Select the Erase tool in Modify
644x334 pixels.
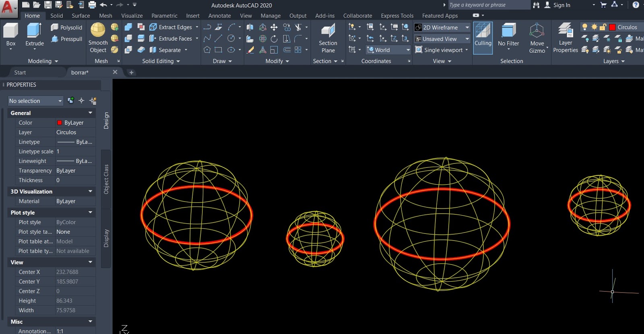click(x=250, y=50)
